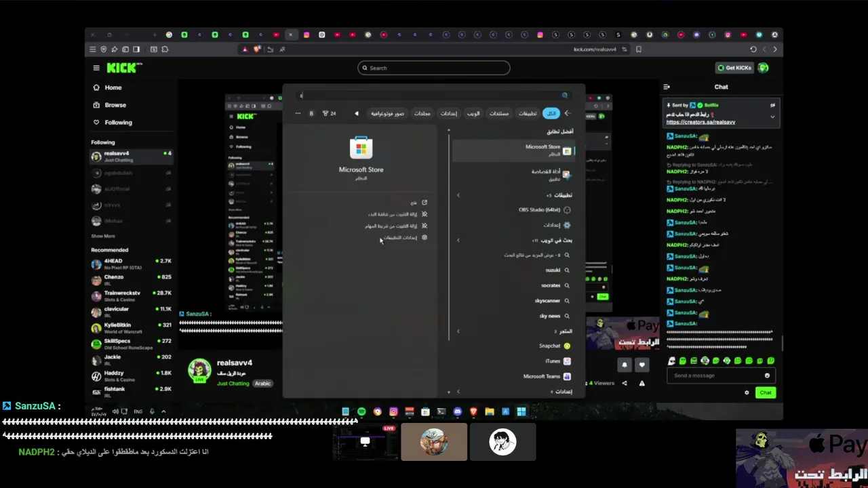Select Snipping Tool (أداة القصاصة) result
This screenshot has height=488, width=868.
(x=513, y=175)
